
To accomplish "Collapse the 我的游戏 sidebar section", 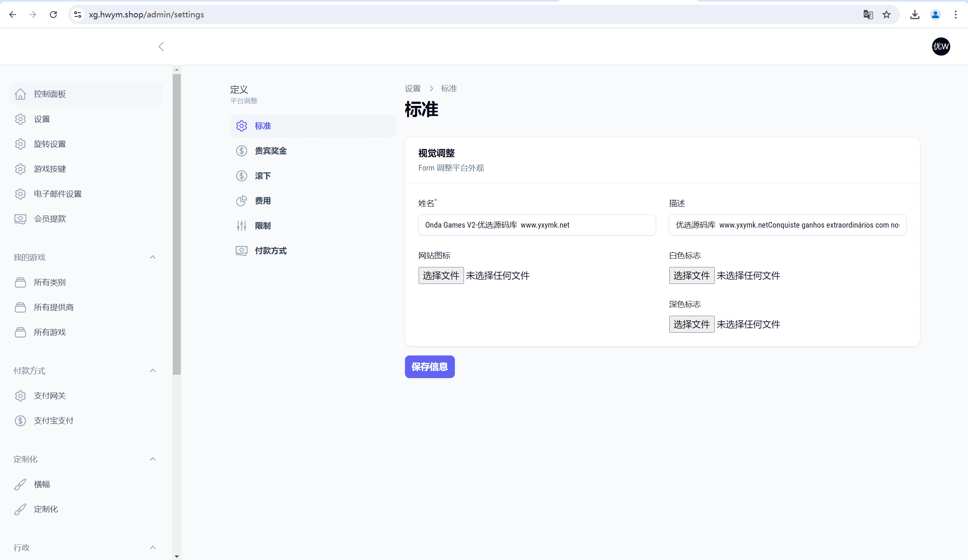I will [x=152, y=258].
